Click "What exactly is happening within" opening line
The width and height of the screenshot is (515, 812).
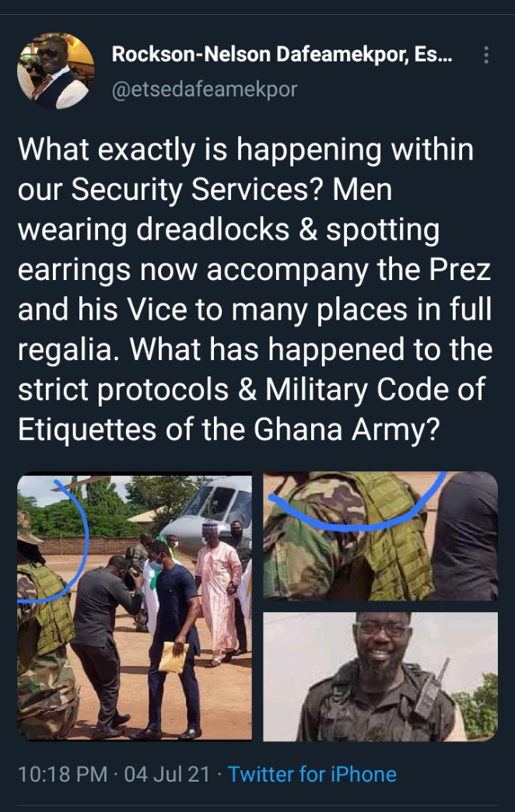[x=246, y=150]
